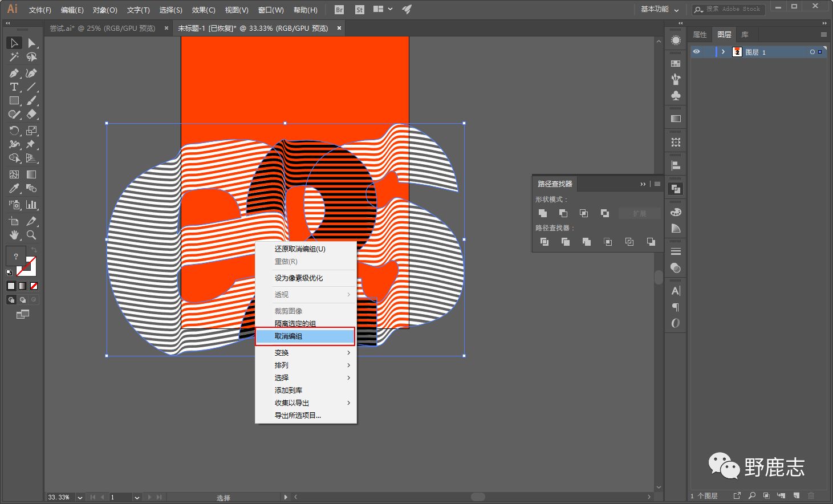
Task: Select the Direct Selection tool
Action: click(x=31, y=43)
